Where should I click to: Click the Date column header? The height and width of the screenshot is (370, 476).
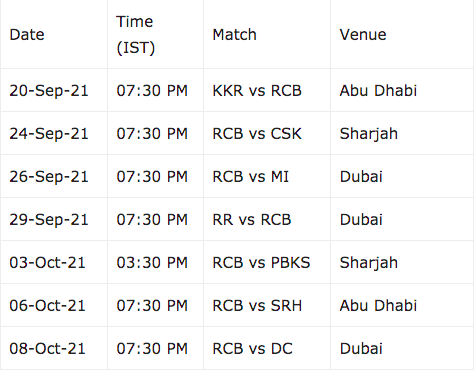[54, 34]
